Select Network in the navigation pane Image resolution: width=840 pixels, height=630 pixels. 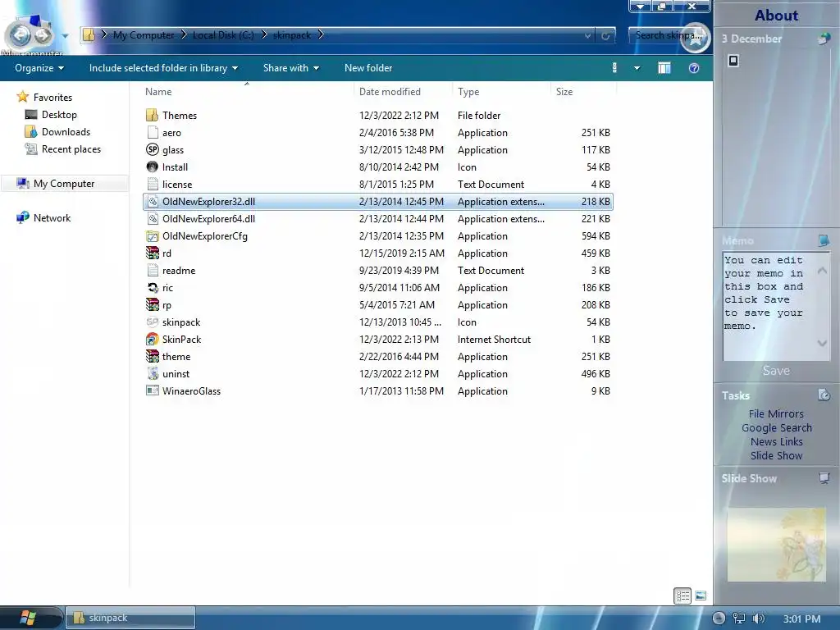[52, 218]
